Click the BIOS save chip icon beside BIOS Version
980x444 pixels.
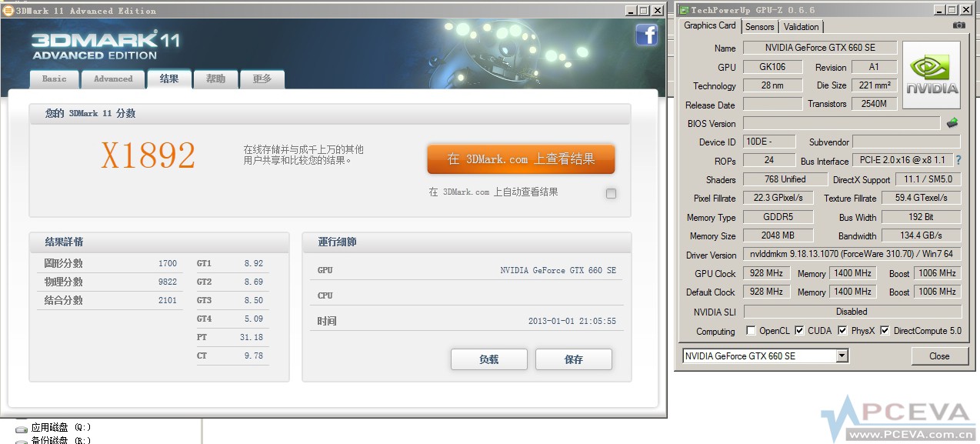coord(952,123)
